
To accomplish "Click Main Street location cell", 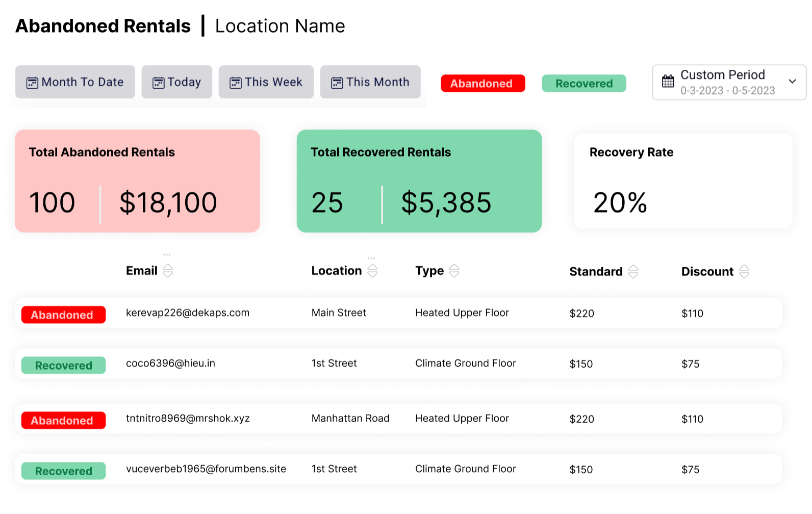I will point(339,313).
